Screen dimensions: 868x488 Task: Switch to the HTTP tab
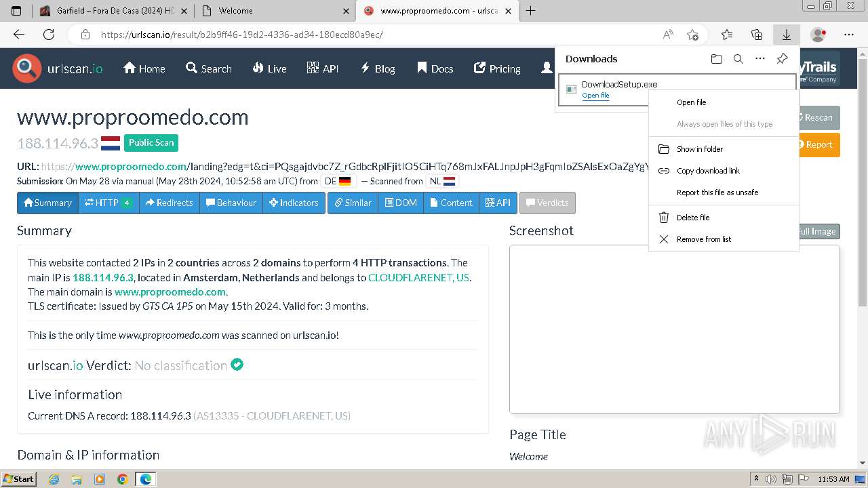tap(108, 203)
